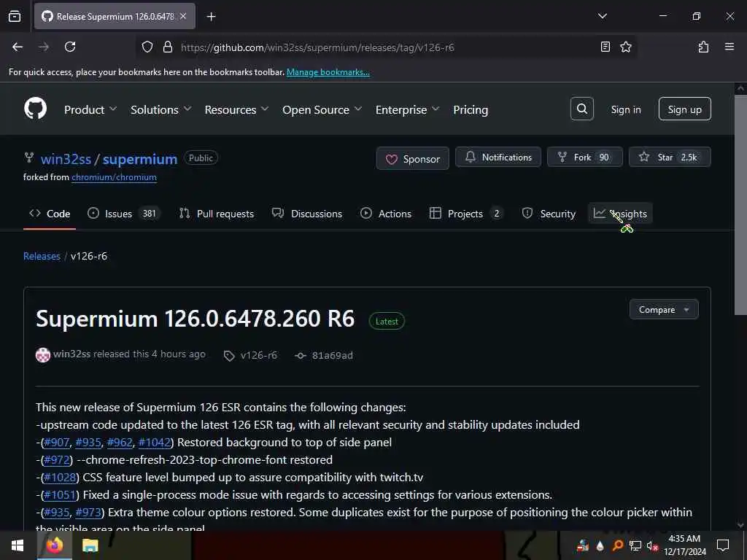Open new tab with the plus button
The width and height of the screenshot is (747, 560).
211,17
